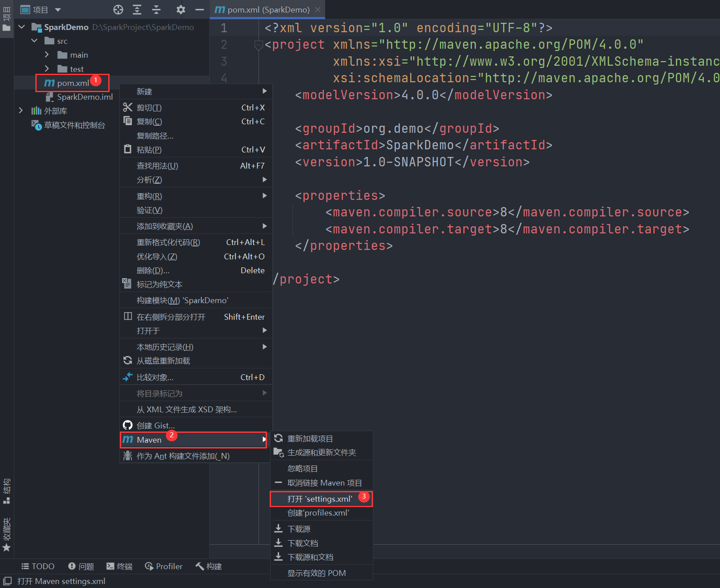Choose 剪切 from context menu
This screenshot has width=720, height=588.
point(196,107)
